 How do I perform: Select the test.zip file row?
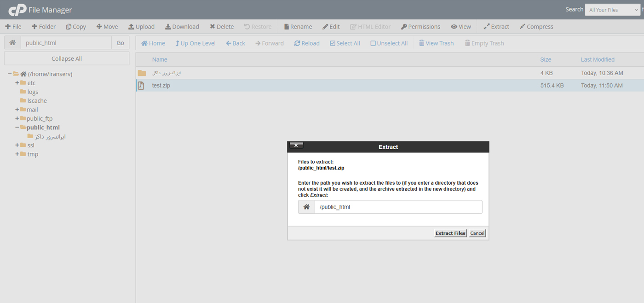[161, 86]
